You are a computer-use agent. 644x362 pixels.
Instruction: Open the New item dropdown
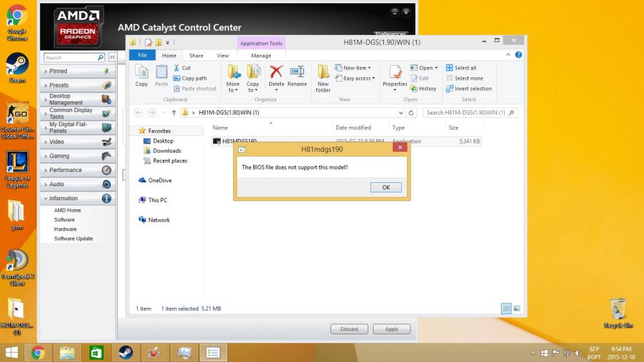(x=353, y=68)
